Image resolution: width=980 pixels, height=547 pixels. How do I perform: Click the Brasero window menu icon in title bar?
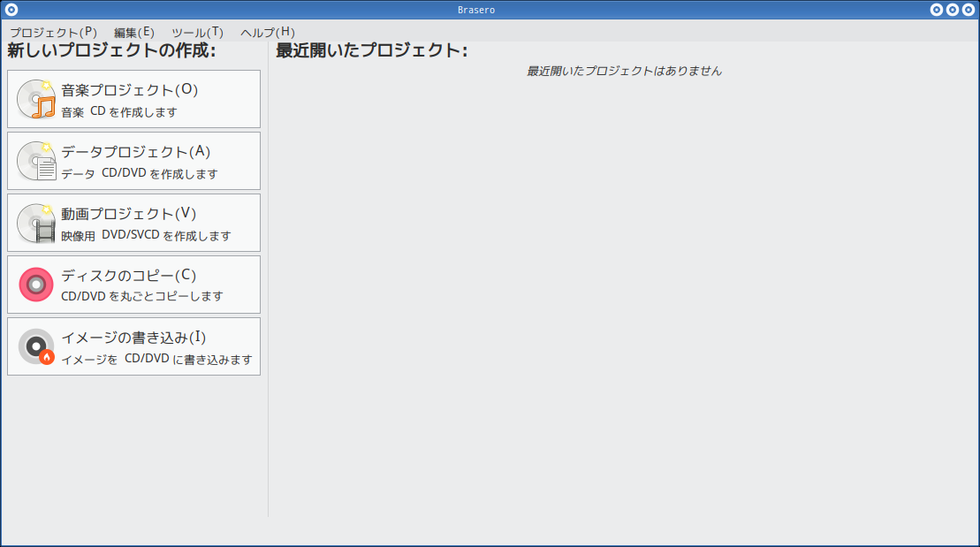click(11, 10)
